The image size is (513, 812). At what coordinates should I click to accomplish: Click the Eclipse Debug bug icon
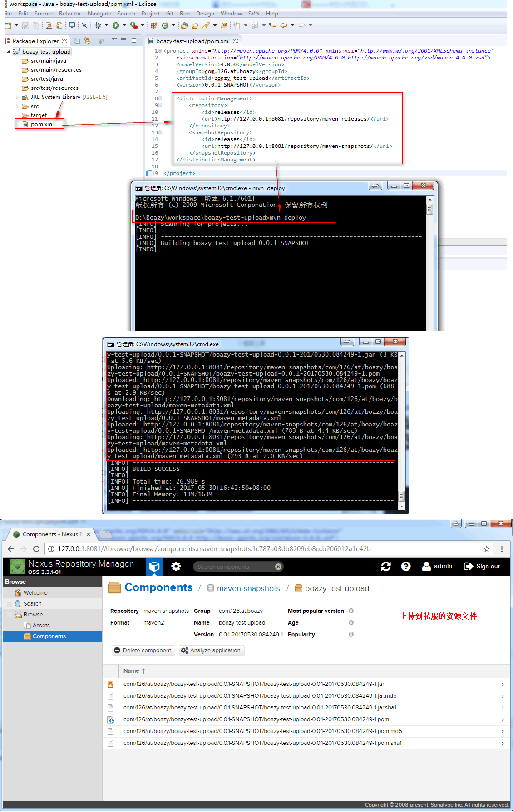point(98,25)
